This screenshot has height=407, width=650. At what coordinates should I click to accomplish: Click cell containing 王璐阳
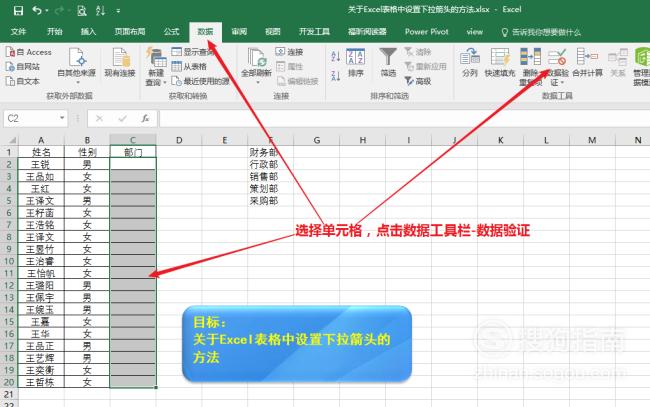point(41,286)
